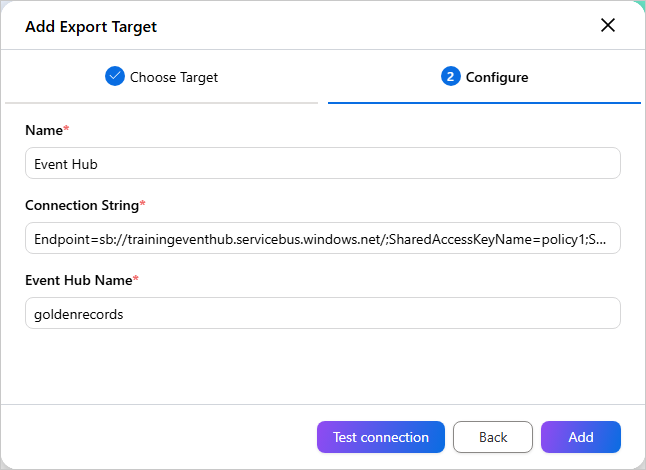
Task: Test the connection
Action: tap(381, 437)
